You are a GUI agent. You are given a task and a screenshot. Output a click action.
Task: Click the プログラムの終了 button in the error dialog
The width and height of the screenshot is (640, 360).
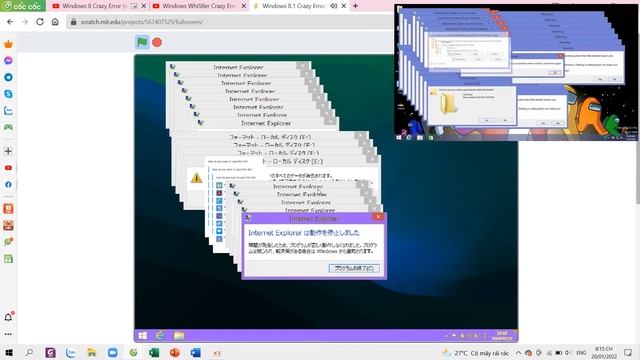pyautogui.click(x=354, y=268)
